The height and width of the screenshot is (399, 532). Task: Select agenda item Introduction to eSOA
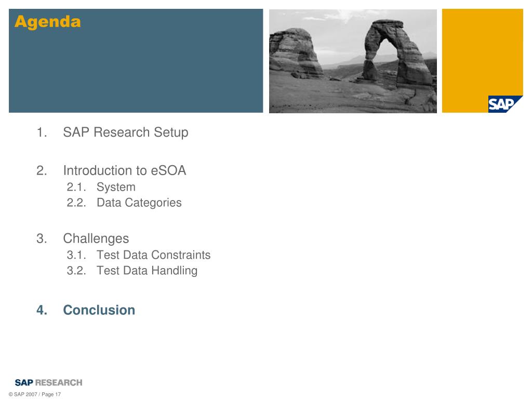tap(125, 170)
